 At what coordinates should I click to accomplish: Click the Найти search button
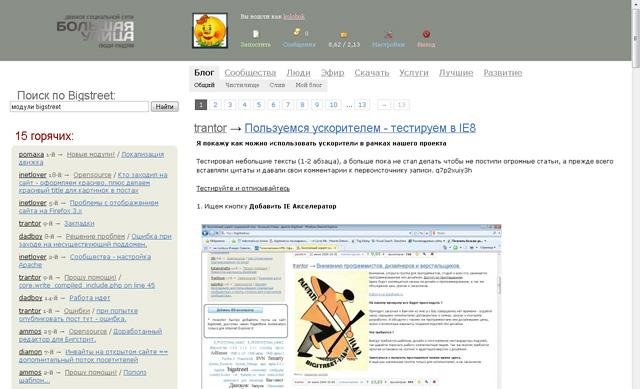165,107
